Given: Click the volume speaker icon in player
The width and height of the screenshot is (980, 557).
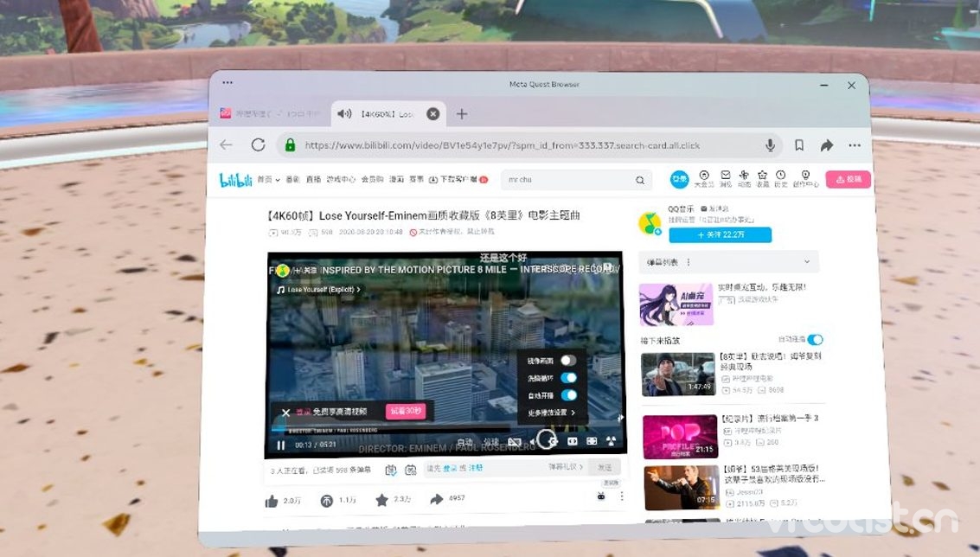Looking at the screenshot, I should click(x=533, y=442).
